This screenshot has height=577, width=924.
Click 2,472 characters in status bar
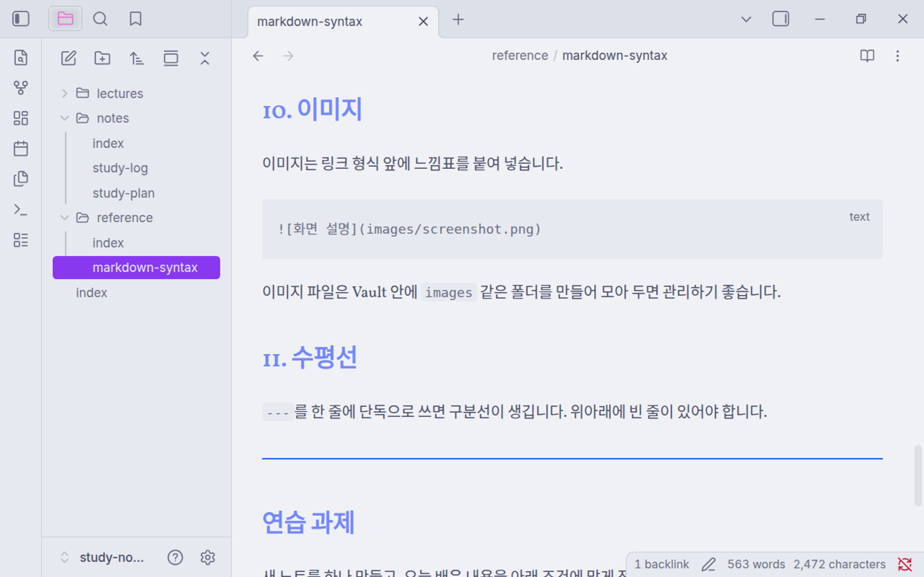pyautogui.click(x=839, y=564)
